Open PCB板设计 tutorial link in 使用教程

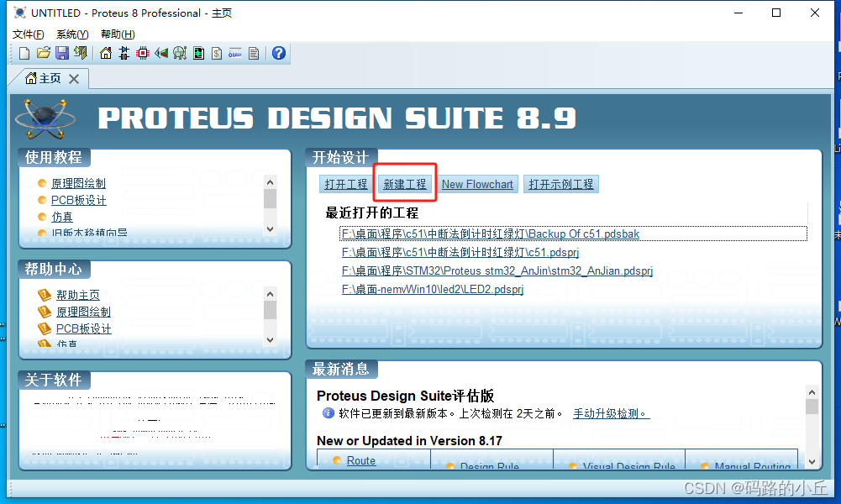79,200
